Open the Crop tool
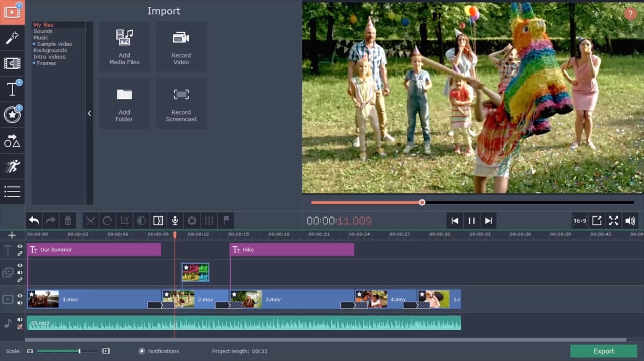644x361 pixels. coord(123,220)
